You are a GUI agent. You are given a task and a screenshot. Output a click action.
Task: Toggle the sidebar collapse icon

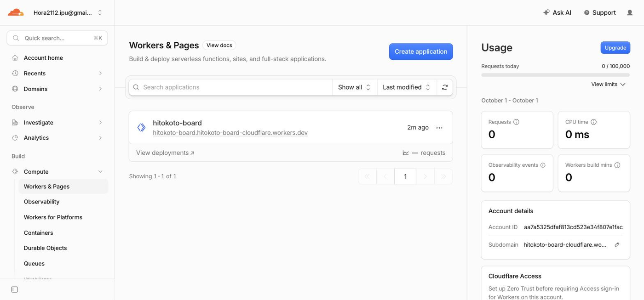pos(15,289)
